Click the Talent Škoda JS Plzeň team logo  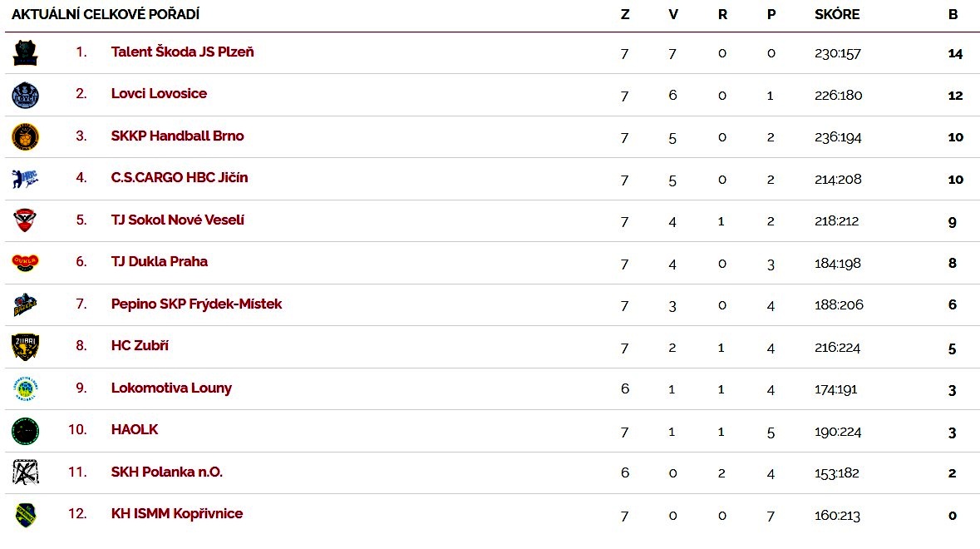[x=25, y=53]
